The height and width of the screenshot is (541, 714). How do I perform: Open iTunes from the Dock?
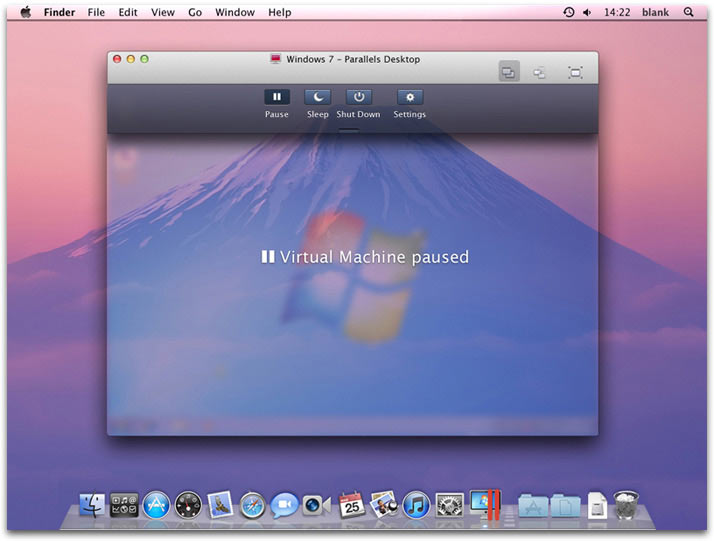click(x=417, y=505)
